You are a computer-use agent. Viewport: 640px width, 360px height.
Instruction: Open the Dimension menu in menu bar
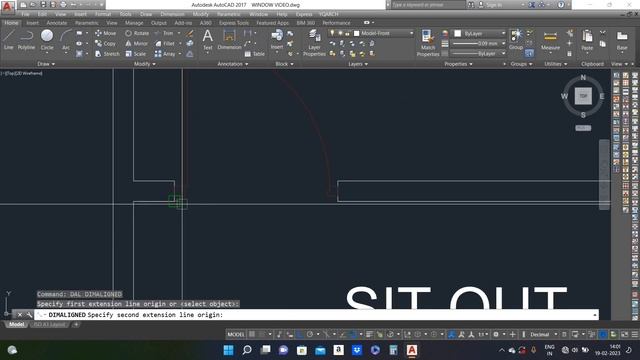point(172,14)
